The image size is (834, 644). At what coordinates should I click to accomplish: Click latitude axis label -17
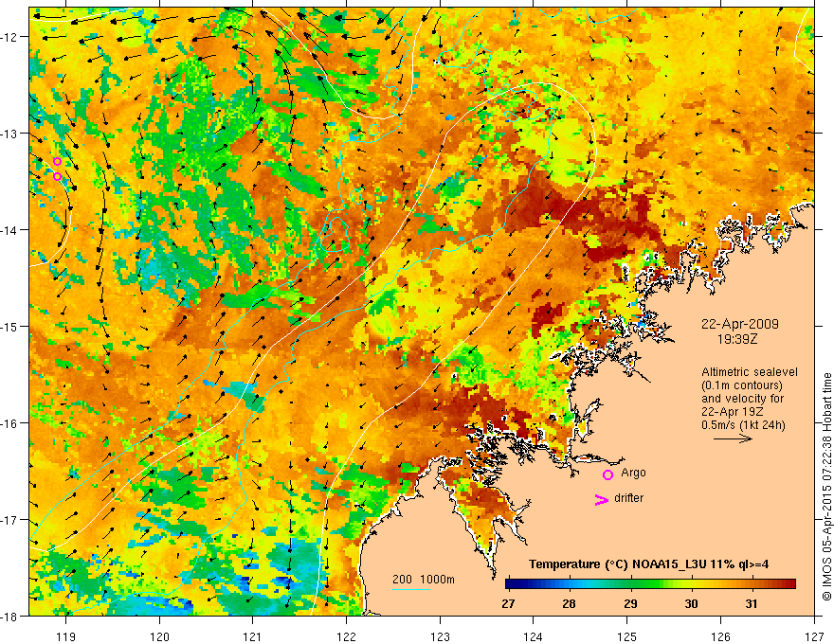10,520
